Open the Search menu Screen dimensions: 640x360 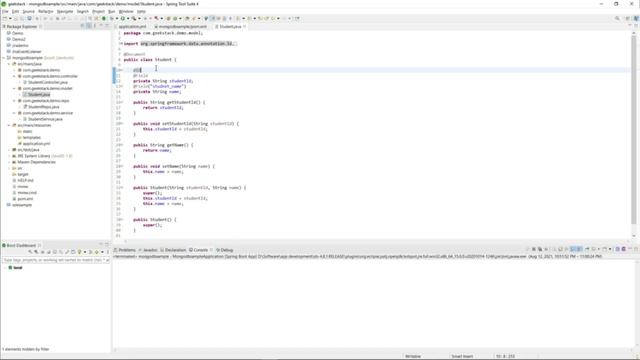click(x=82, y=11)
